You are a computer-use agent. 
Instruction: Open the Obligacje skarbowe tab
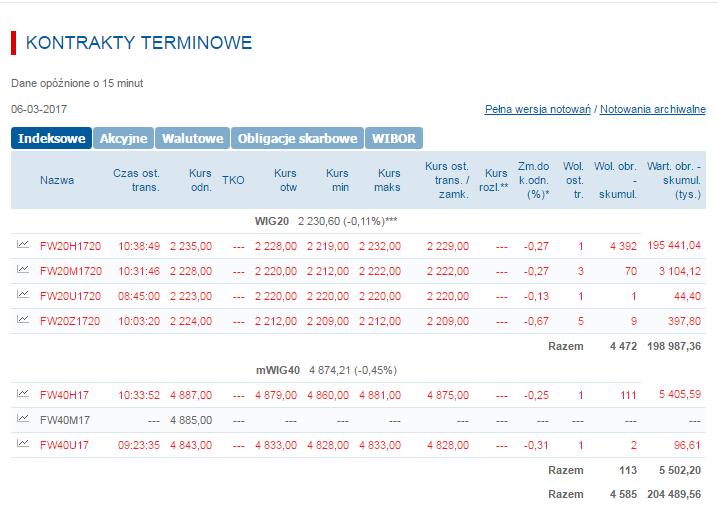(297, 138)
